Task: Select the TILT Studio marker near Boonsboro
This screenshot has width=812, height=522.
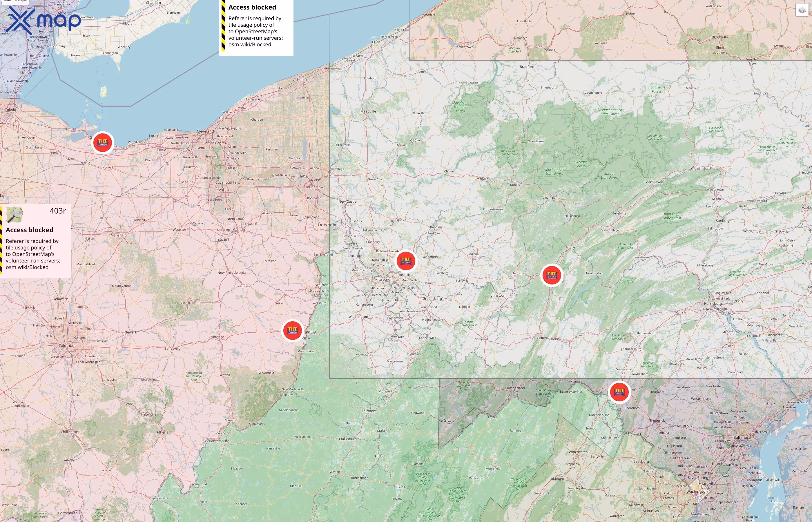Action: [619, 392]
